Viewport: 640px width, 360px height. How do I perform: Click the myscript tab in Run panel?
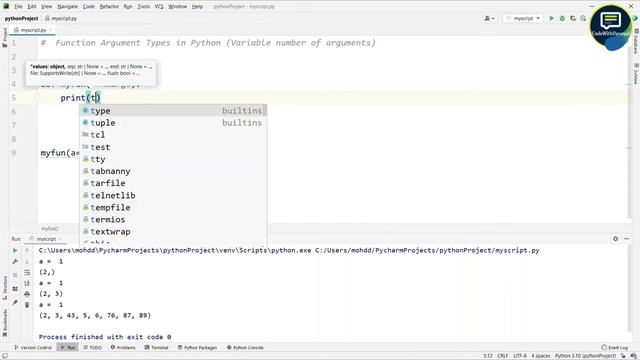[x=46, y=239]
